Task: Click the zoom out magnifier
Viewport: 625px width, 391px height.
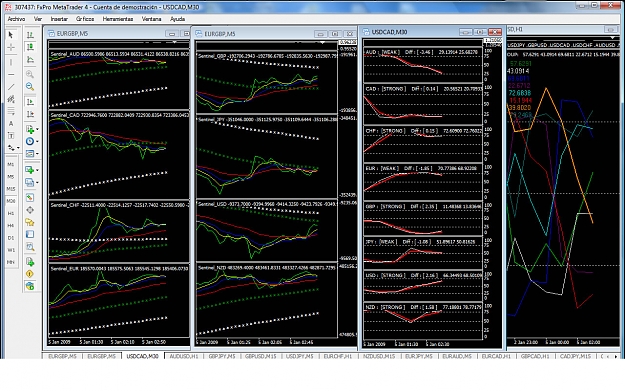Action: tap(30, 86)
